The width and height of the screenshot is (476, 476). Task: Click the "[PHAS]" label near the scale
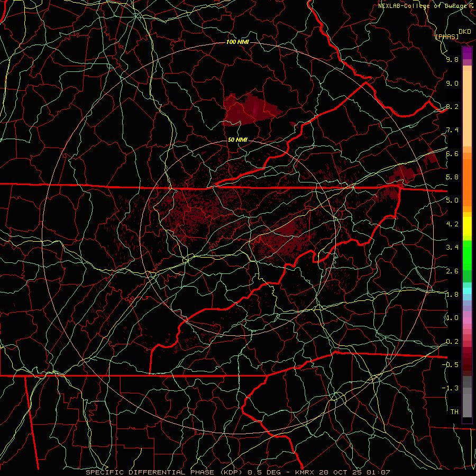point(447,36)
